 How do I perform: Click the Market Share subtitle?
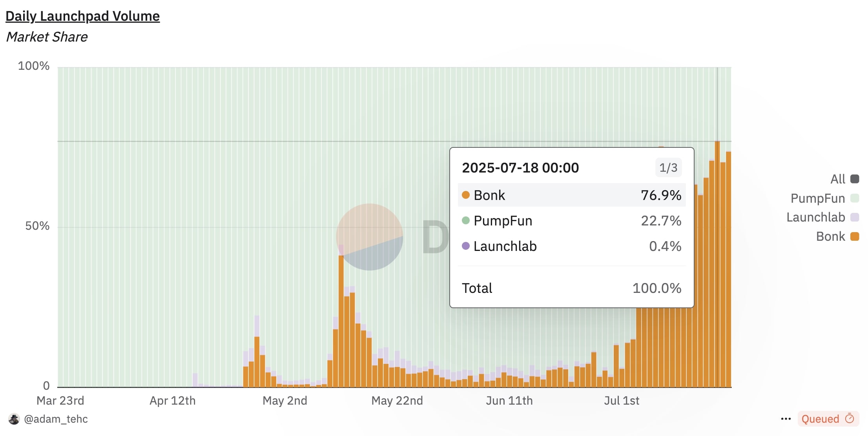pos(47,37)
